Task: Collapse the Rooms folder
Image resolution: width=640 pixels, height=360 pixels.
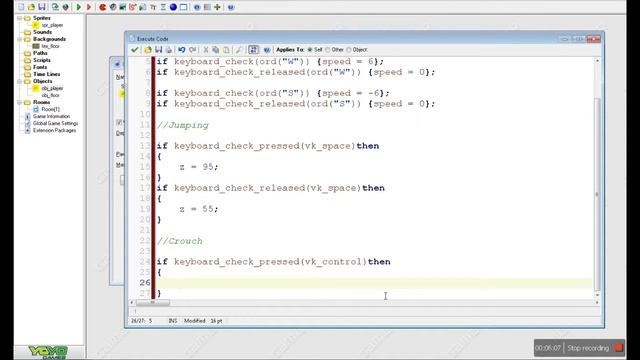Action: click(19, 102)
